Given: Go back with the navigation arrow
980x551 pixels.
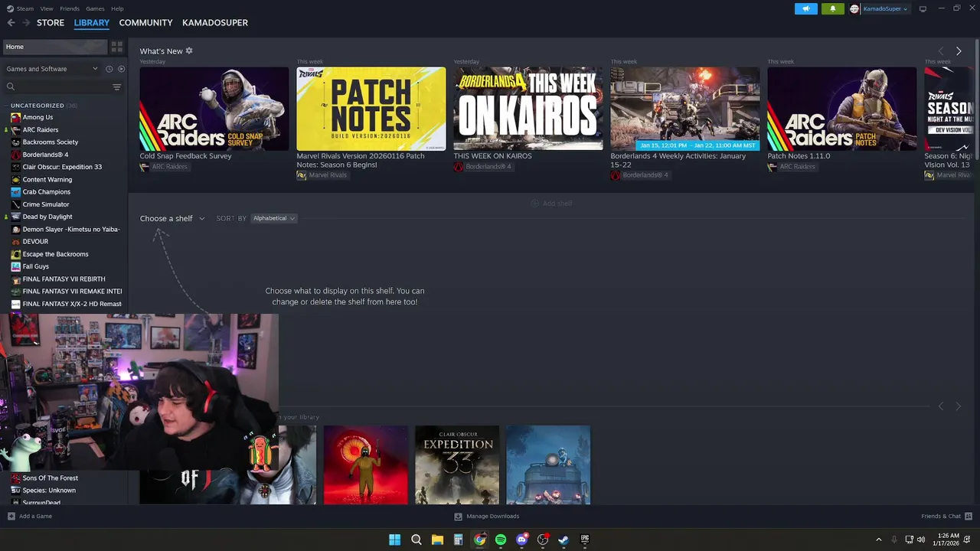Looking at the screenshot, I should [x=11, y=23].
